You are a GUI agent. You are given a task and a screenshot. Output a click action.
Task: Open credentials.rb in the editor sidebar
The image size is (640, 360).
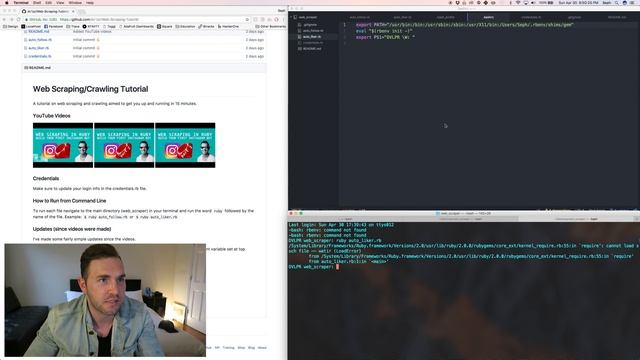[313, 42]
